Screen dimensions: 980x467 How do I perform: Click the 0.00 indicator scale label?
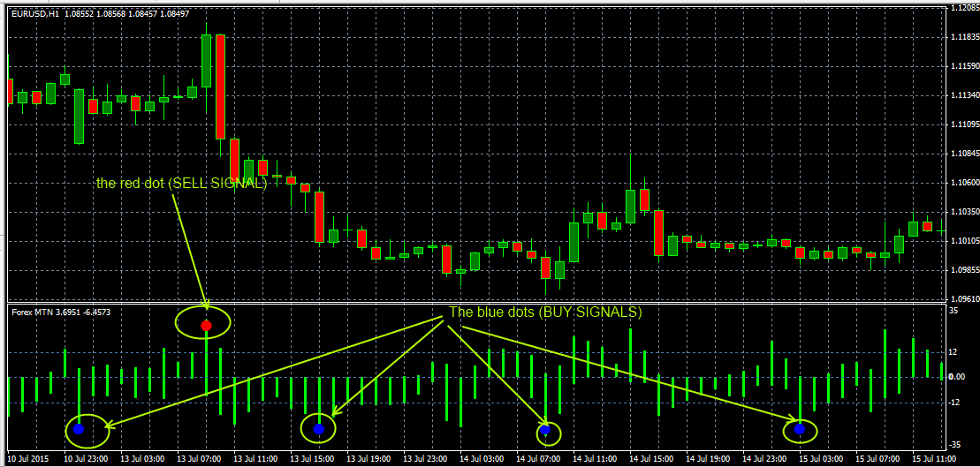click(957, 377)
